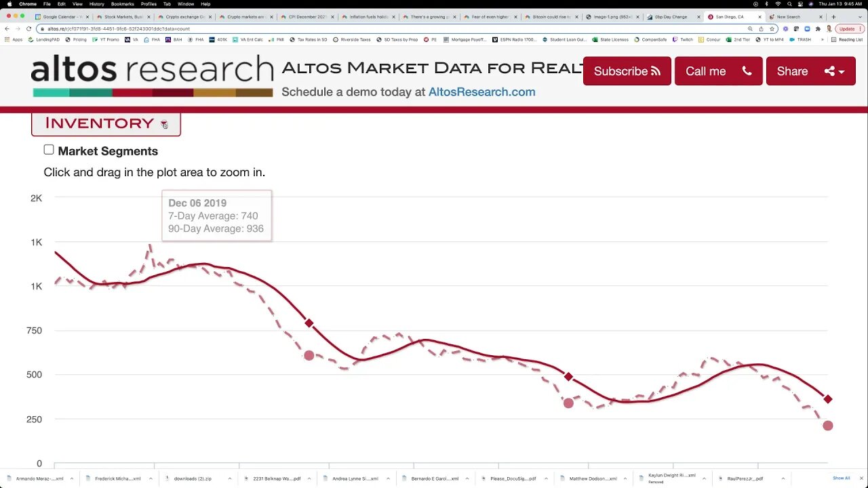Open the share icon in the address bar
Screen dimensions: 868x488
point(761,28)
